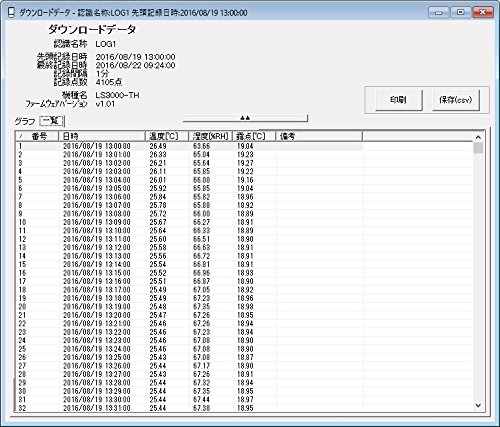Collapse header panel with double-arrow bar
This screenshot has height=427, width=500.
[245, 118]
